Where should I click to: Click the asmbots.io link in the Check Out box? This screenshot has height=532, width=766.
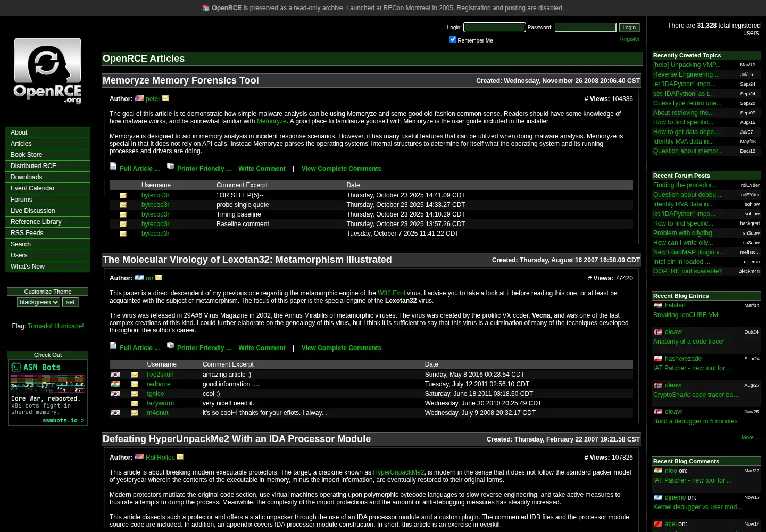pos(63,420)
